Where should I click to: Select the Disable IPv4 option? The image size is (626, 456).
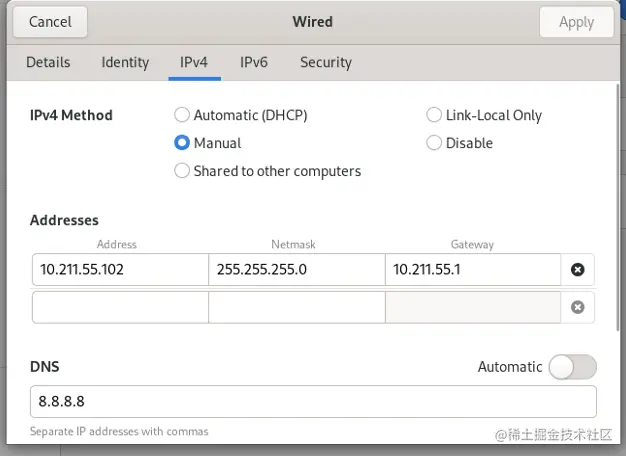[x=434, y=143]
